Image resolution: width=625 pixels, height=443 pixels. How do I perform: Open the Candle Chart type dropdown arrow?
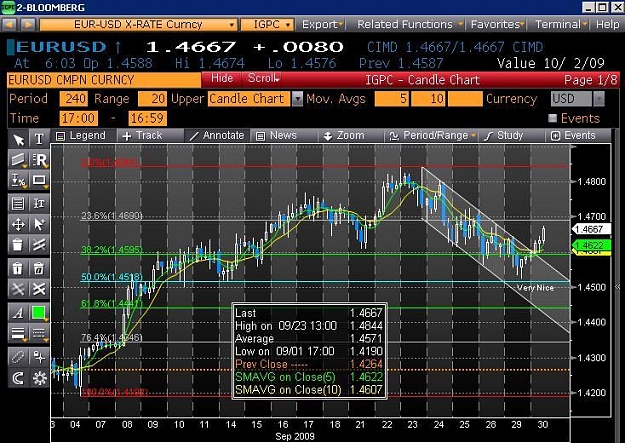[297, 98]
